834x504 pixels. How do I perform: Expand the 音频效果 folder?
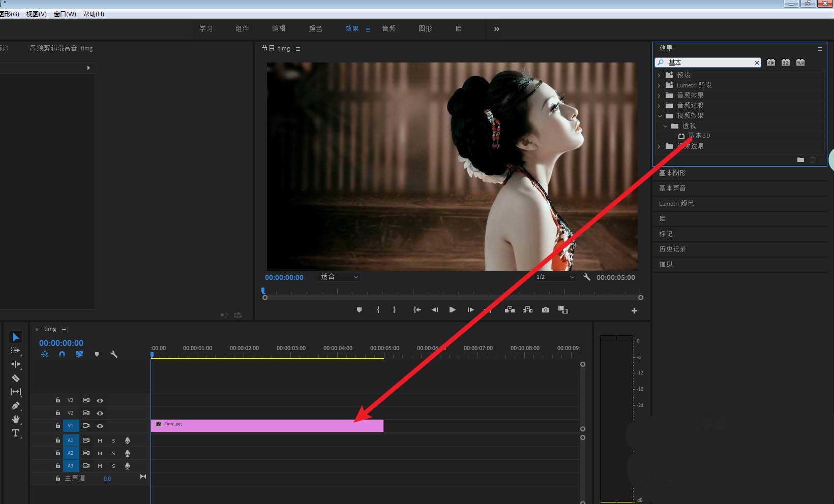tap(659, 95)
